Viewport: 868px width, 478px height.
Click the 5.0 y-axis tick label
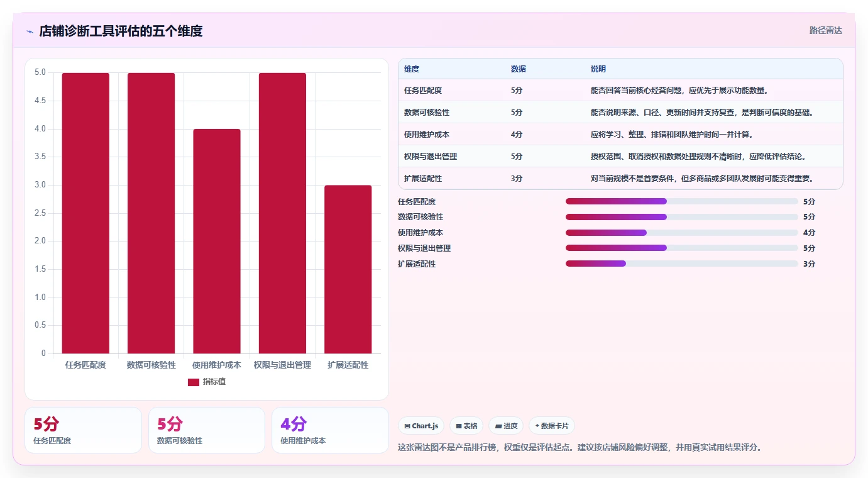[40, 72]
